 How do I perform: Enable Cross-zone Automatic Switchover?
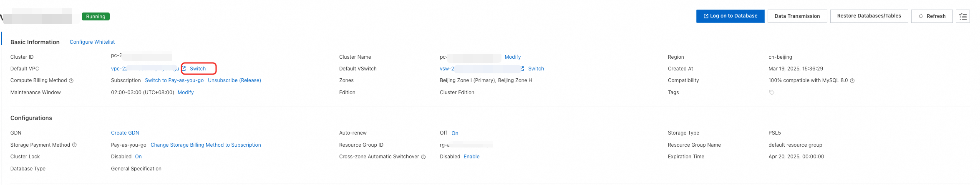pyautogui.click(x=471, y=157)
